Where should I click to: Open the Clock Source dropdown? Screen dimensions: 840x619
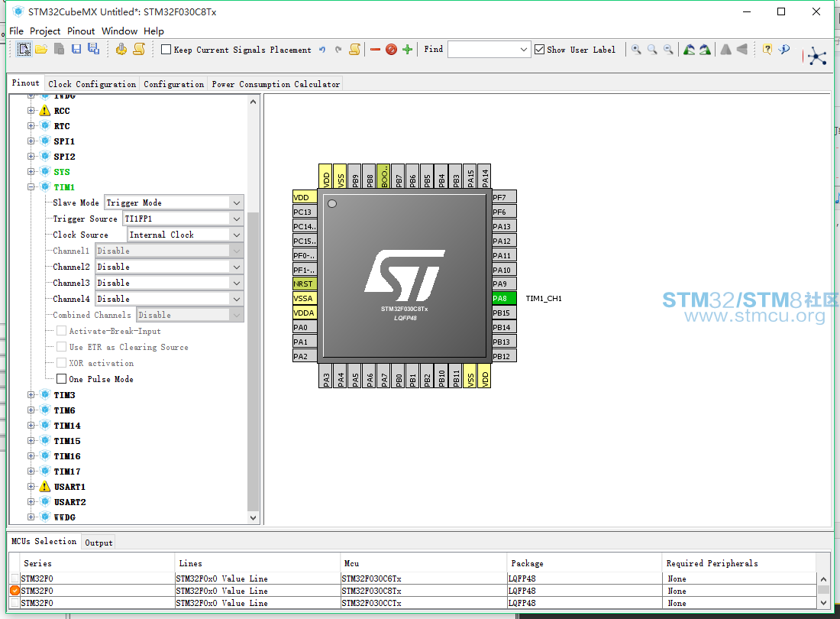click(x=186, y=235)
